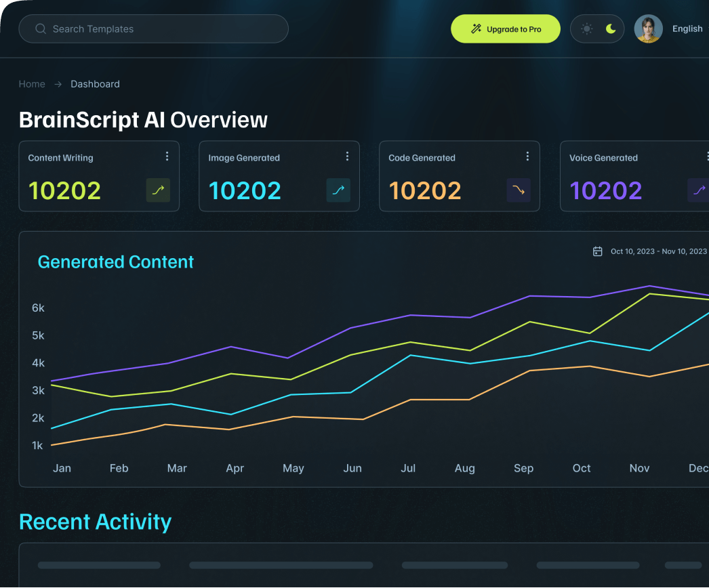This screenshot has width=709, height=588.
Task: Toggle dark mode with the sun/moon switch
Action: (x=597, y=28)
